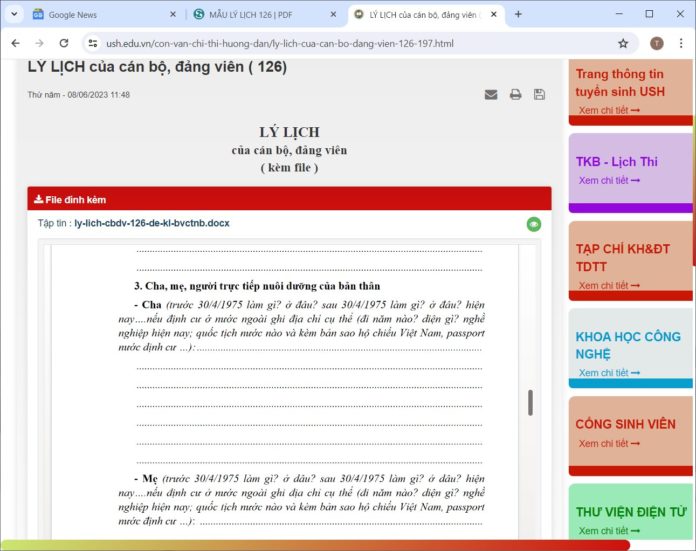Open a new browser tab

(x=518, y=14)
